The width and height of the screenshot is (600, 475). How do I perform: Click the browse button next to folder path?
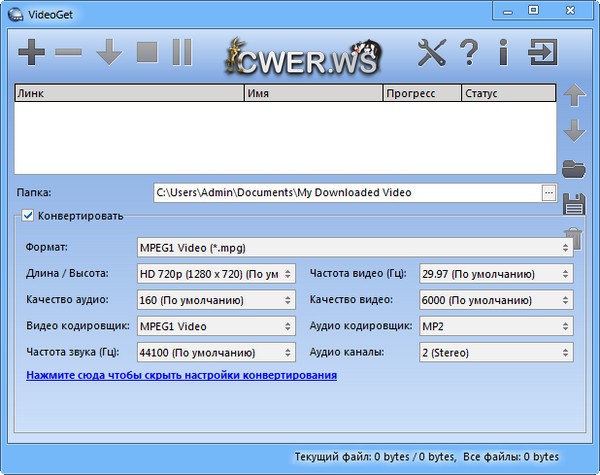click(x=548, y=193)
